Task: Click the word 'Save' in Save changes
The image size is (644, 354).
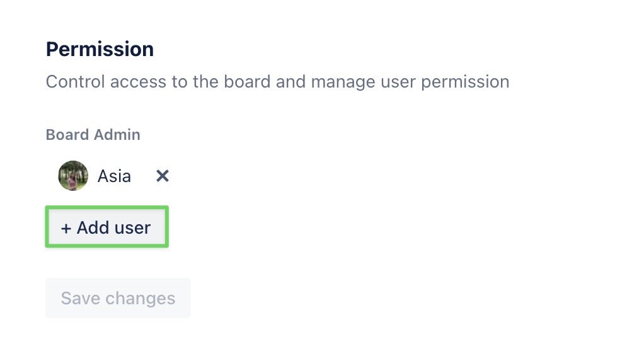Action: point(80,298)
